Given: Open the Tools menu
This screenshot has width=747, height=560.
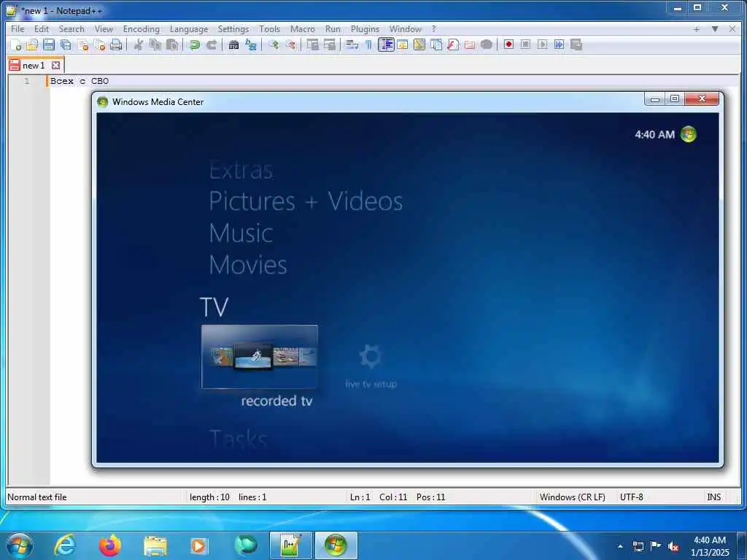Looking at the screenshot, I should coord(270,29).
